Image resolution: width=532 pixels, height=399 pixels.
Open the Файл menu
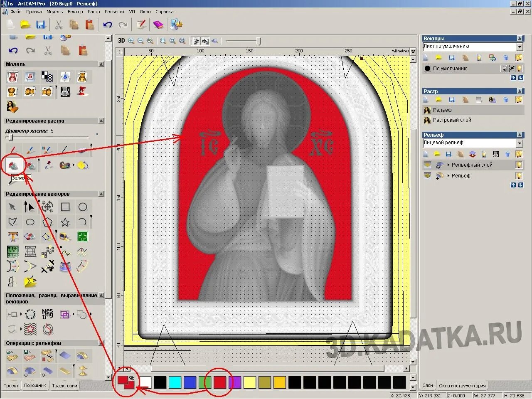click(x=16, y=12)
